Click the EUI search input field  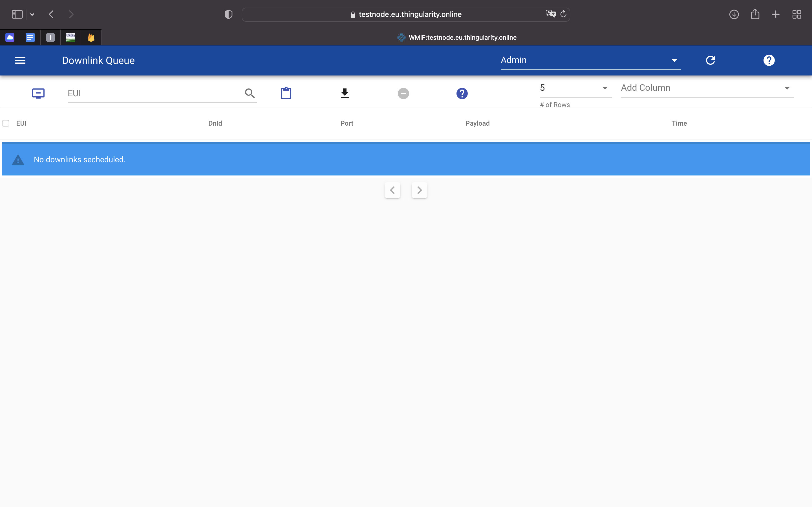[x=154, y=93]
